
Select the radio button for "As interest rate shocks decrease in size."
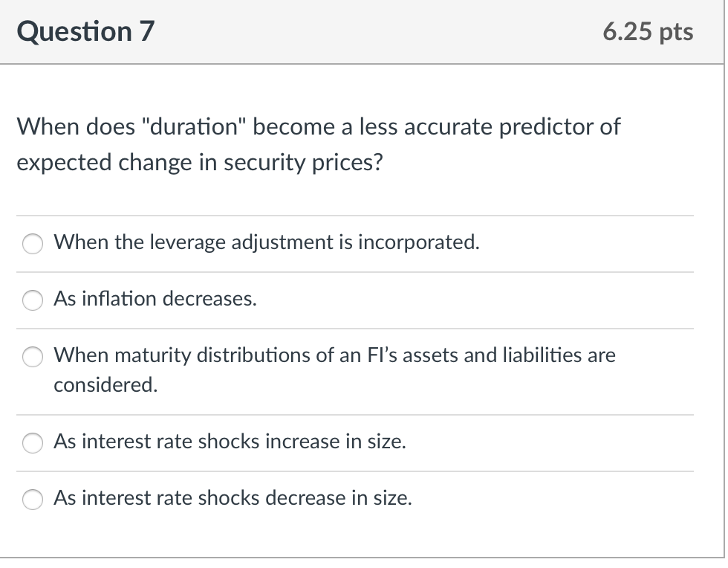pos(32,500)
